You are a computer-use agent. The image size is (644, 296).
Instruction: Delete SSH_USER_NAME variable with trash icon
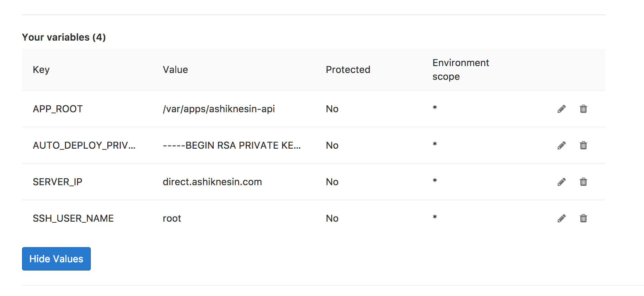[x=583, y=218]
